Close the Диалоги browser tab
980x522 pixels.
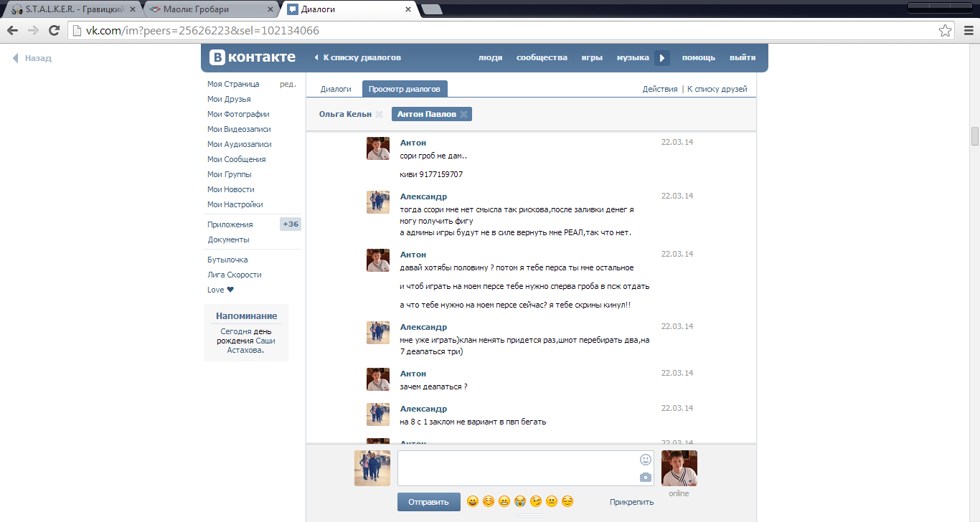pyautogui.click(x=408, y=9)
